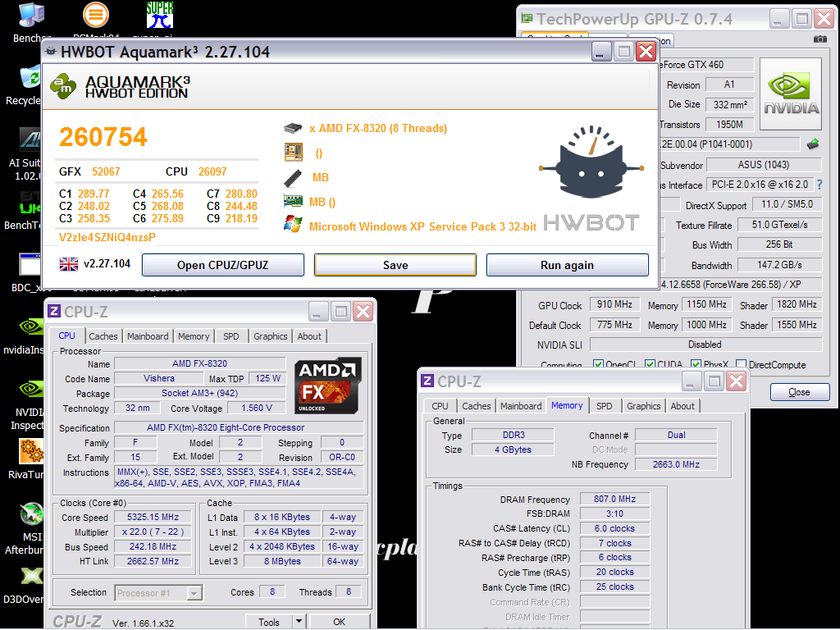This screenshot has height=630, width=840.
Task: Open the Processor #1 selection dropdown
Action: [158, 592]
